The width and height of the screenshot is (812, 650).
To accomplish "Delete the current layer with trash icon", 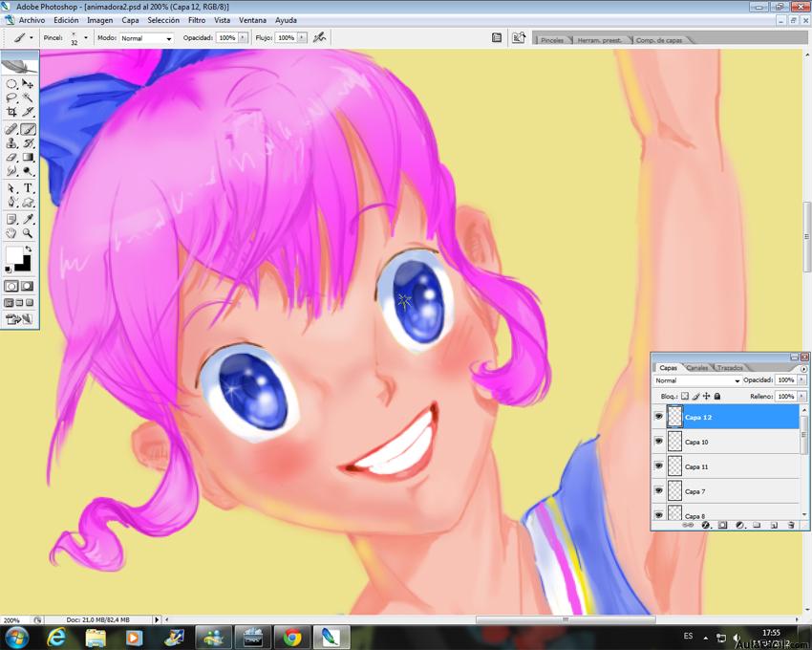I will 791,525.
